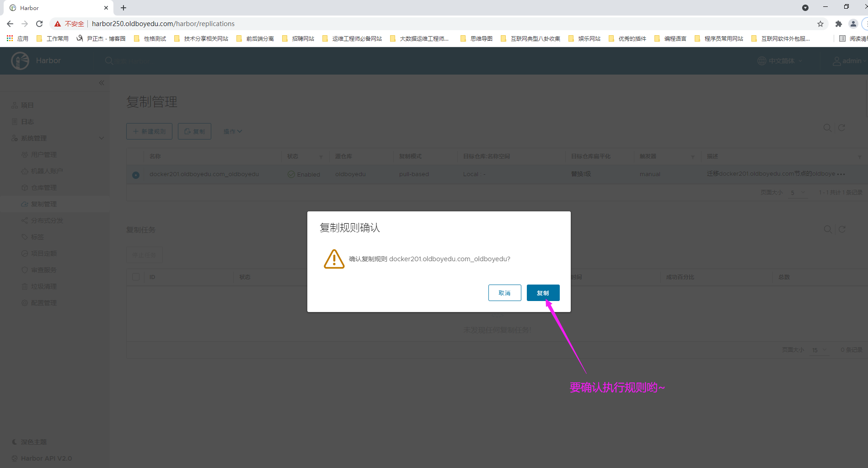Click the Harbor logo icon

[20, 61]
